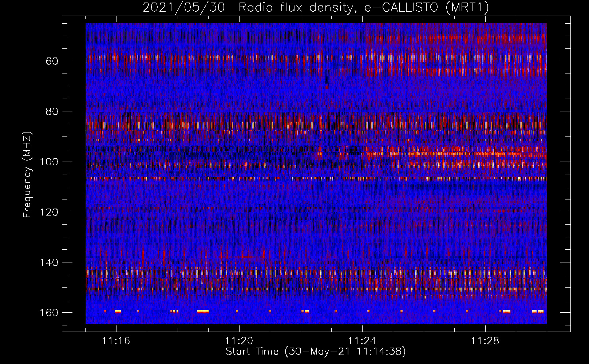Click the 11:28 time tick label
The width and height of the screenshot is (589, 364).
pos(485,341)
